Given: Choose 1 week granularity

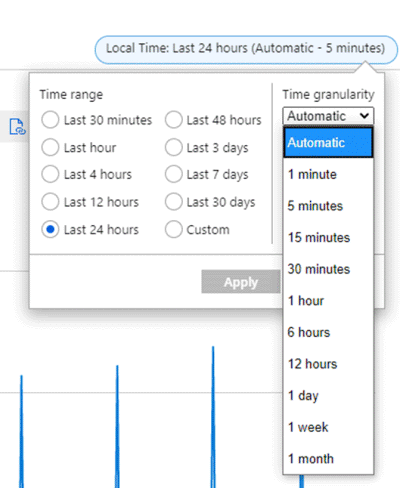Looking at the screenshot, I should tap(328, 427).
